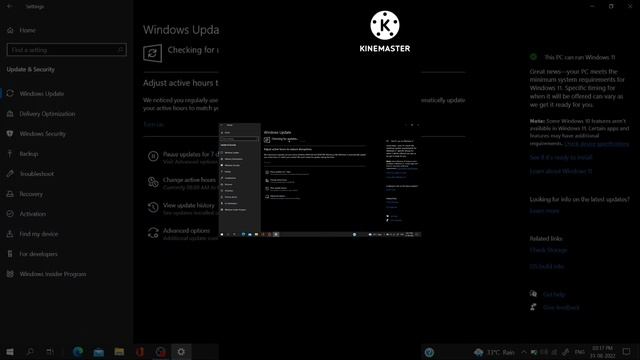Click the Settings back arrow
The width and height of the screenshot is (640, 360).
pyautogui.click(x=9, y=7)
